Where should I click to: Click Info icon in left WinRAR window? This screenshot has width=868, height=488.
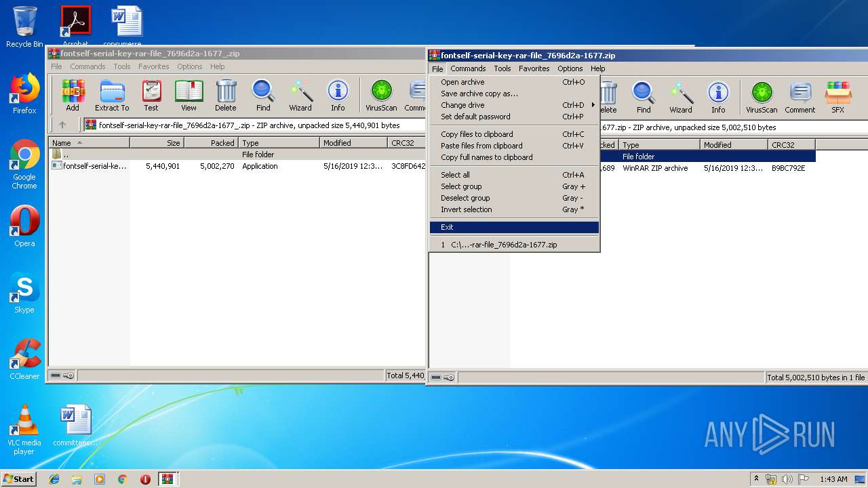pos(338,96)
